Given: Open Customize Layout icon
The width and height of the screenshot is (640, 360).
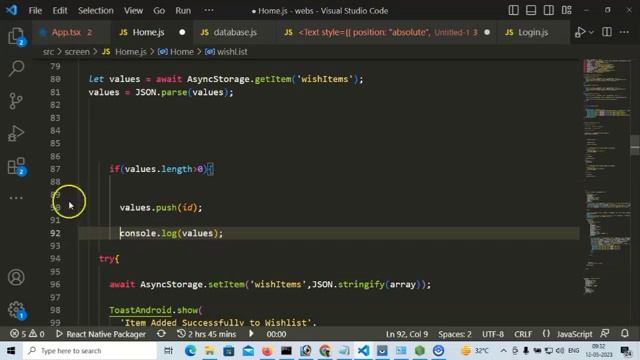Looking at the screenshot, I should [x=567, y=10].
